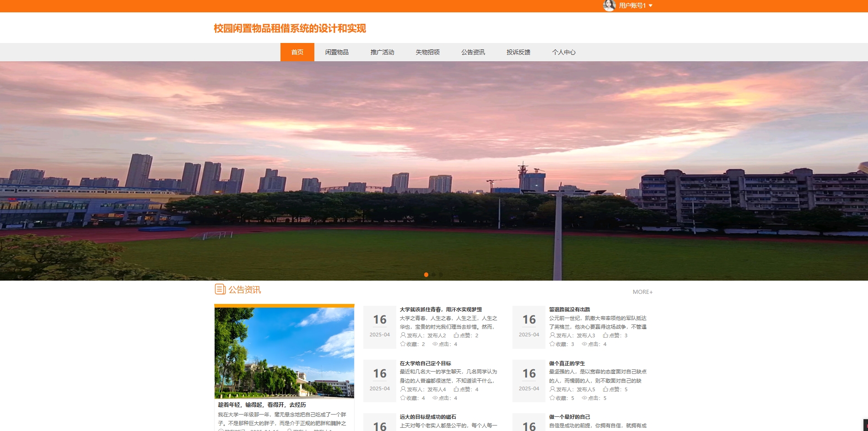
Task: Click date box of 在大学给自己定个目标 article
Action: click(x=380, y=381)
